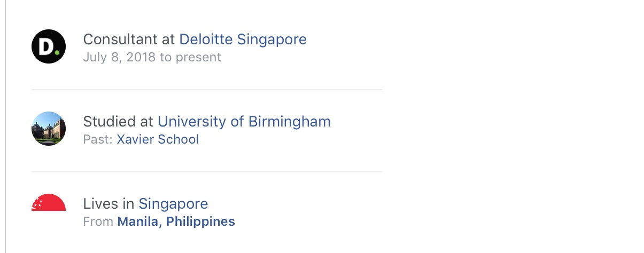644x253 pixels.
Task: Open the University of Birmingham link
Action: (x=244, y=121)
